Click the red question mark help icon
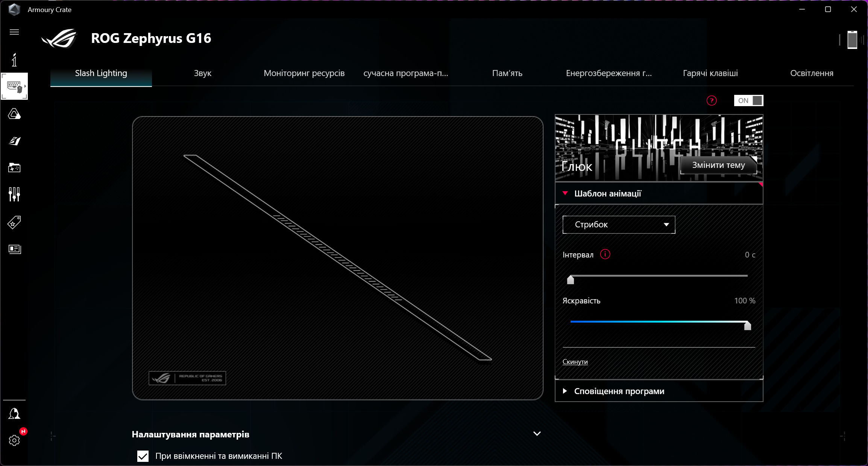This screenshot has width=868, height=466. pyautogui.click(x=711, y=101)
